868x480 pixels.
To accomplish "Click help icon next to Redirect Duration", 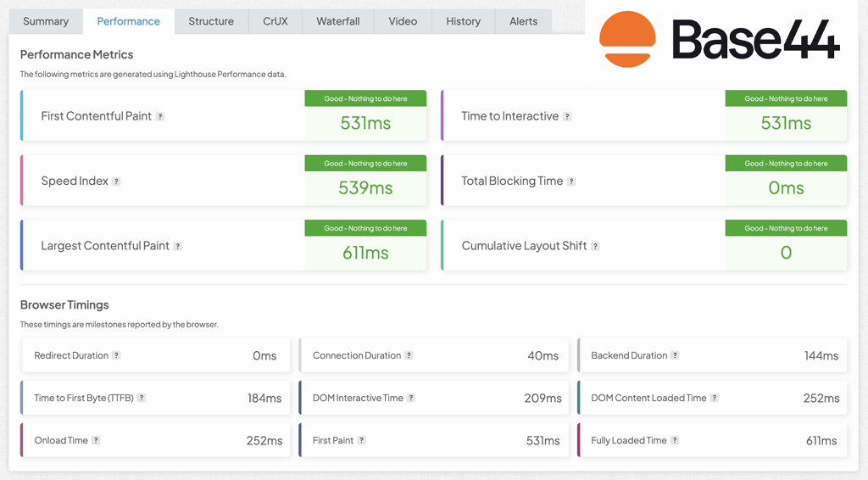I will tap(116, 355).
